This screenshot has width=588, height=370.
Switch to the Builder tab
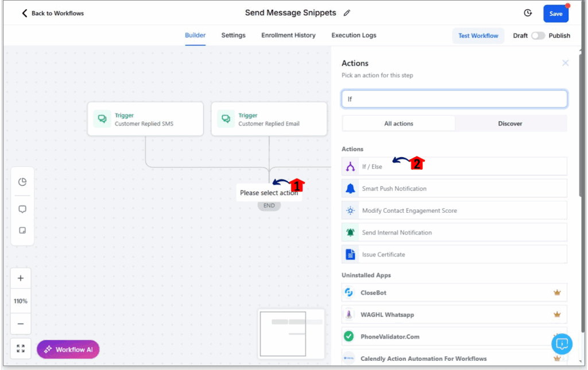coord(195,35)
